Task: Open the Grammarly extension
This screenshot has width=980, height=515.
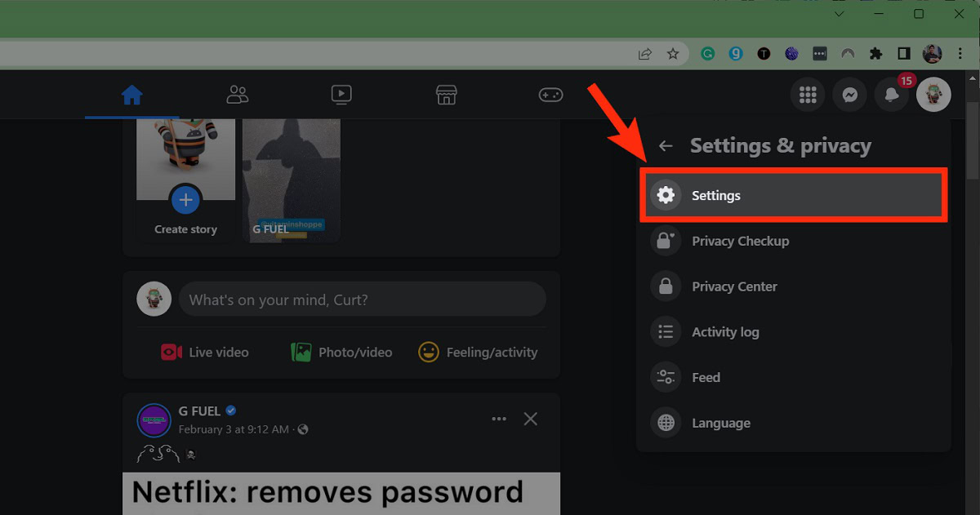Action: [x=708, y=54]
